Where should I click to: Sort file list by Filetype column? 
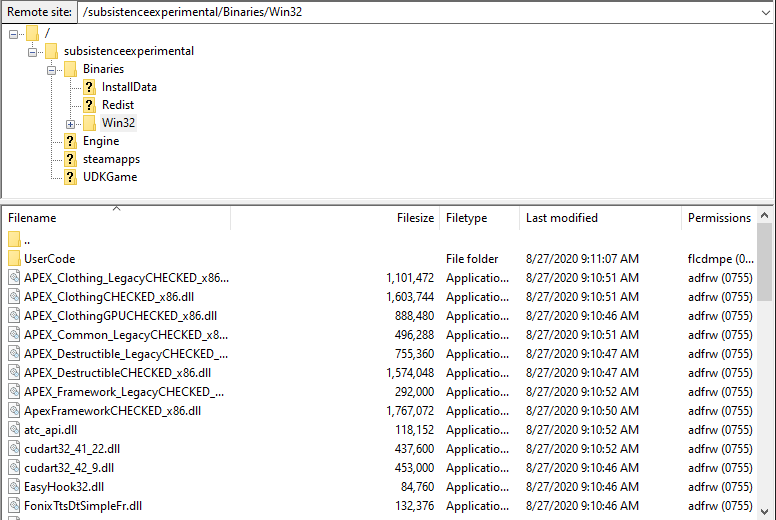point(479,218)
